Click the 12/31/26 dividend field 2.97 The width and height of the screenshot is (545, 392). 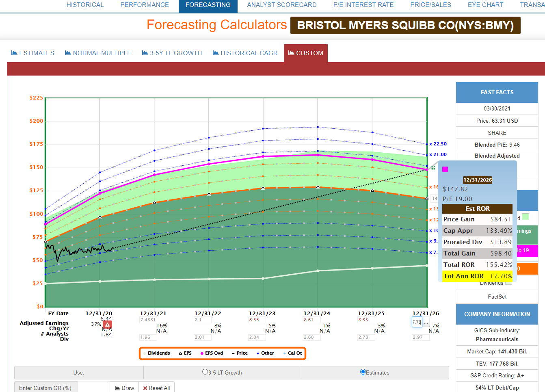coord(420,338)
